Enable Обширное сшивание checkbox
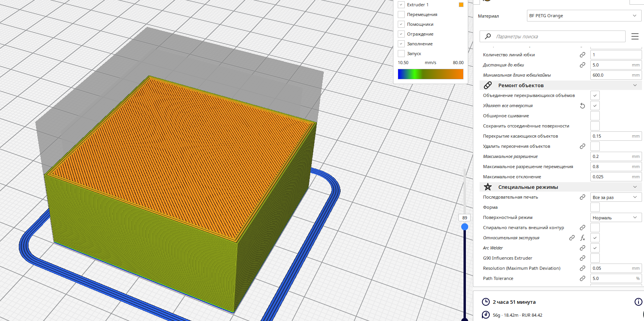Screen dimensions: 644x321 (595, 116)
